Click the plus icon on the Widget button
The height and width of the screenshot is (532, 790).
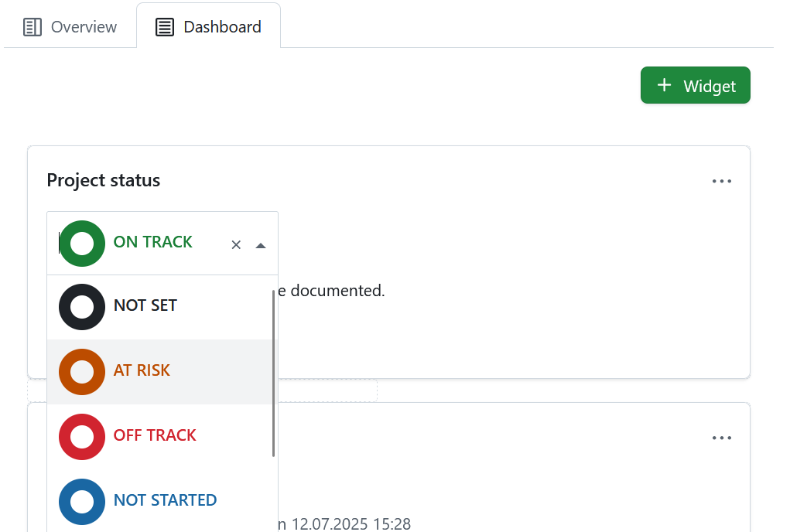pyautogui.click(x=664, y=85)
